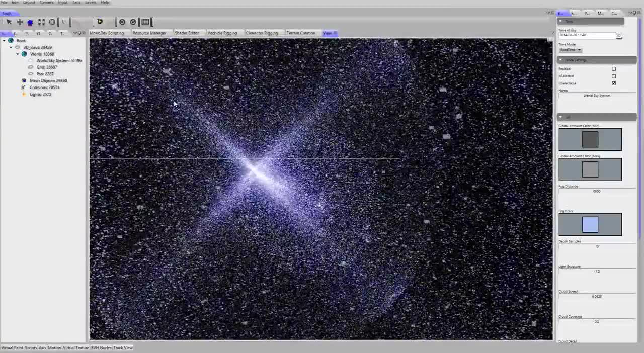644x353 pixels.
Task: Open the Input menu
Action: [x=63, y=3]
